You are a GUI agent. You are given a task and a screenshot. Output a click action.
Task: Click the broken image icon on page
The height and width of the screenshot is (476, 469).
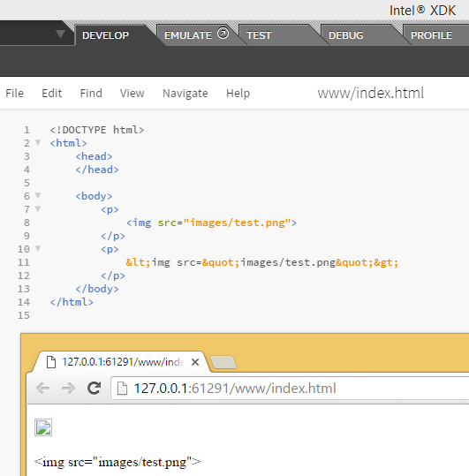43,427
